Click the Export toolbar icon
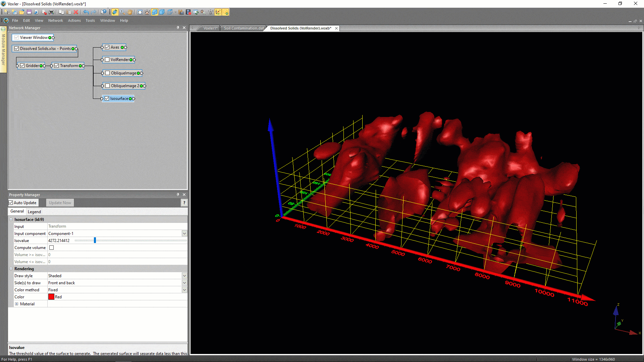644x362 pixels. coord(44,12)
